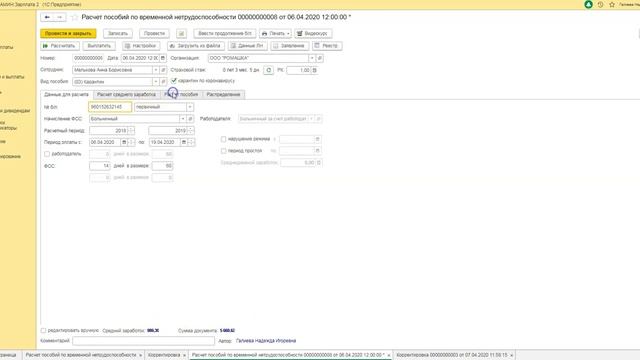Switch to Данные для расчета tab
Screen dimensions: 640x360
[67, 95]
